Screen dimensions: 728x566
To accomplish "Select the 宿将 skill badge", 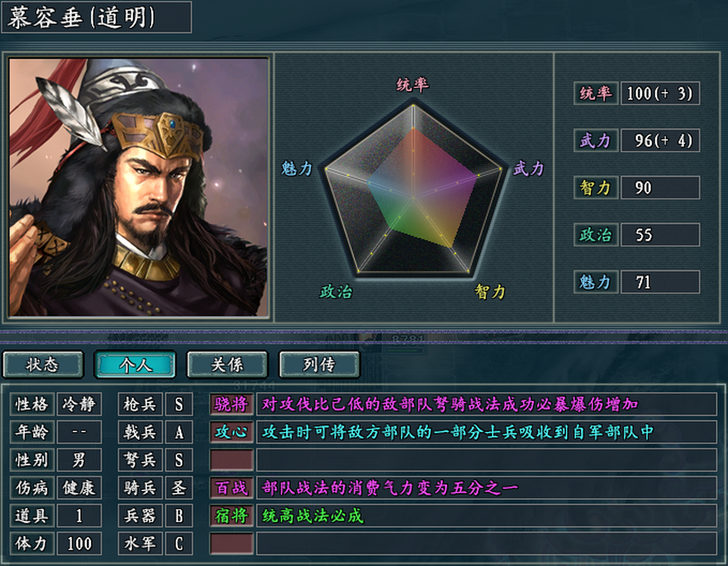I will pyautogui.click(x=231, y=516).
